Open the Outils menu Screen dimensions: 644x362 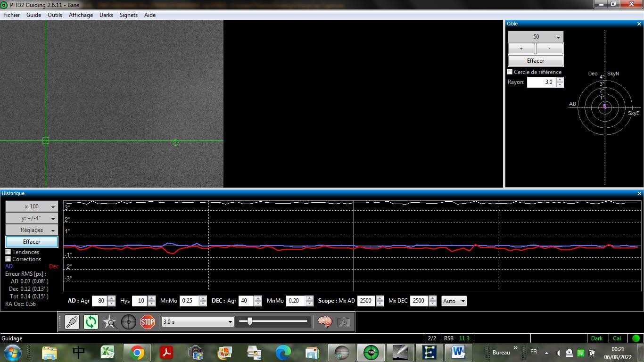[x=55, y=15]
